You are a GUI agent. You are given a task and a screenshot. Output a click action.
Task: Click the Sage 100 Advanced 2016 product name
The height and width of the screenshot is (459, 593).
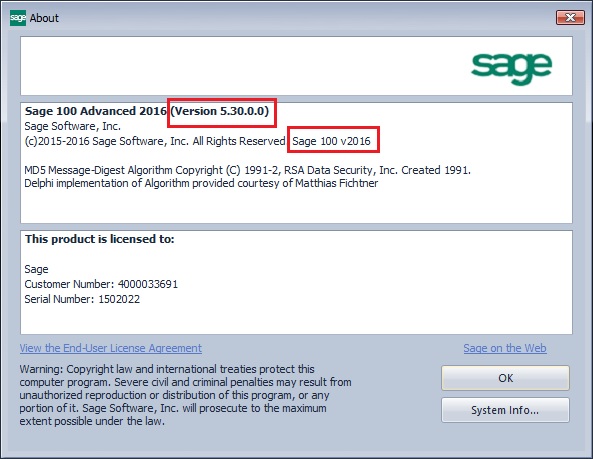(96, 111)
